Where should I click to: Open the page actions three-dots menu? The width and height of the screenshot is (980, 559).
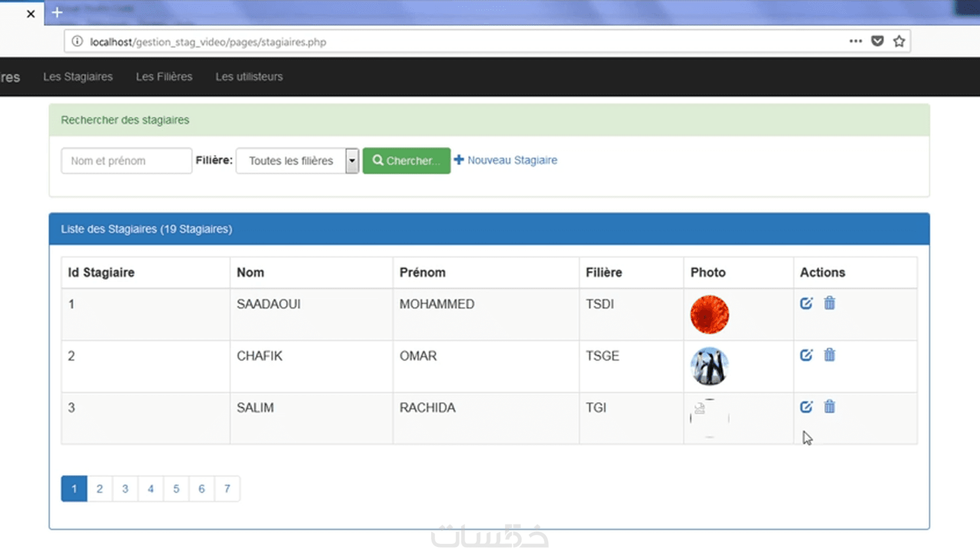point(855,41)
